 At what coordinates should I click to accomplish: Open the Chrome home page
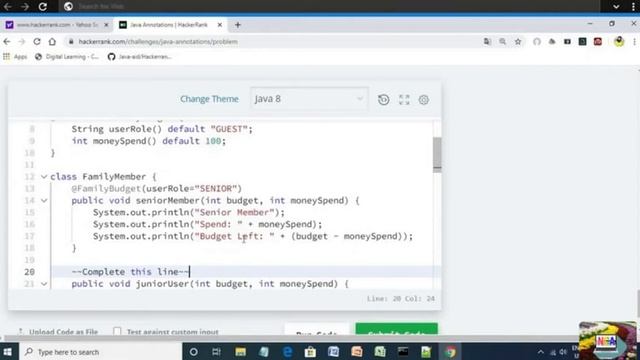click(52, 42)
